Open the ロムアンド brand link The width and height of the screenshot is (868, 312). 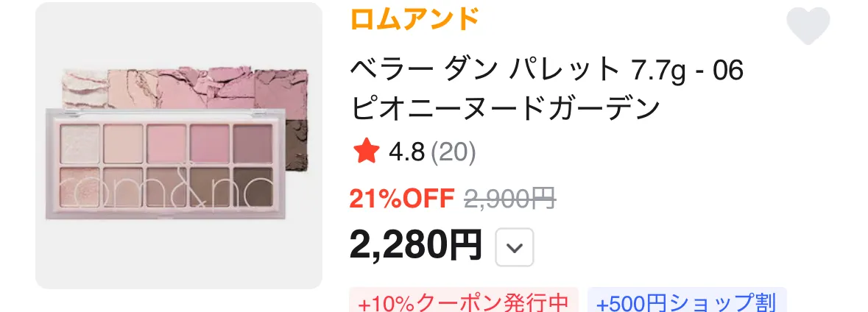(x=414, y=19)
